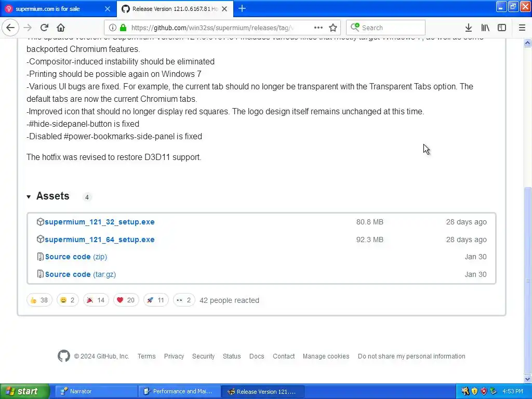Open the Docs footer link
Screen dimensions: 532x399
(257, 356)
